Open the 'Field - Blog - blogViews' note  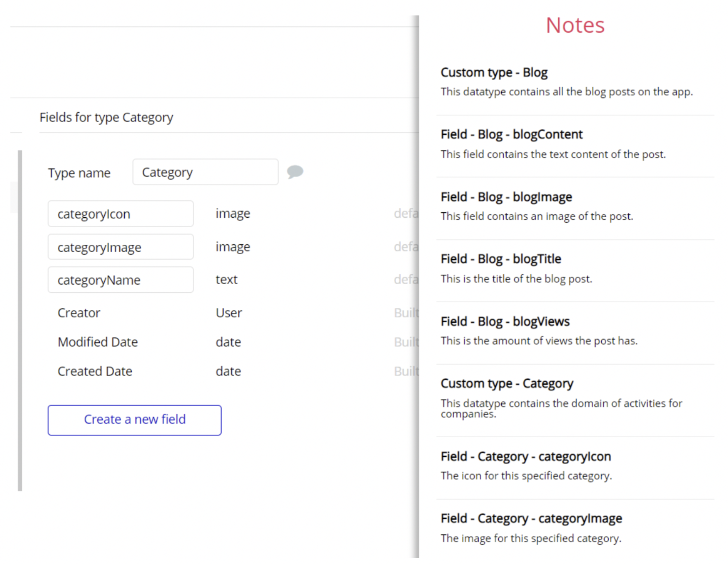(505, 322)
